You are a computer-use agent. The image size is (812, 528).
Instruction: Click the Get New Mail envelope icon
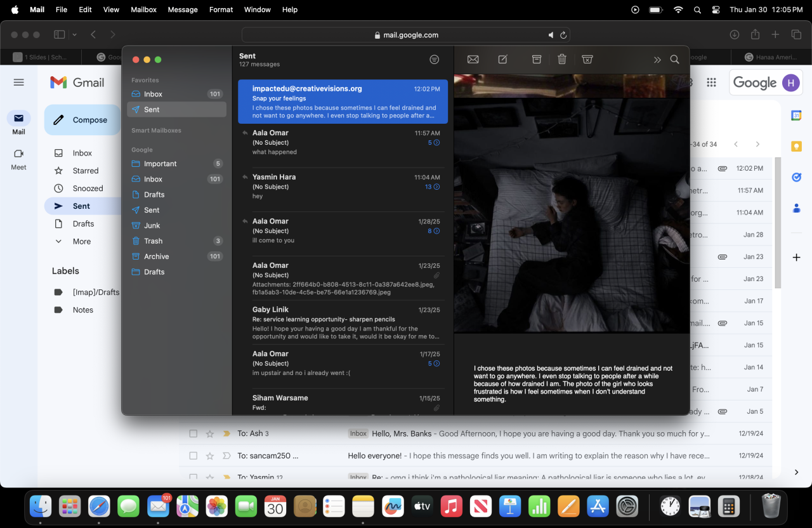[x=473, y=59]
